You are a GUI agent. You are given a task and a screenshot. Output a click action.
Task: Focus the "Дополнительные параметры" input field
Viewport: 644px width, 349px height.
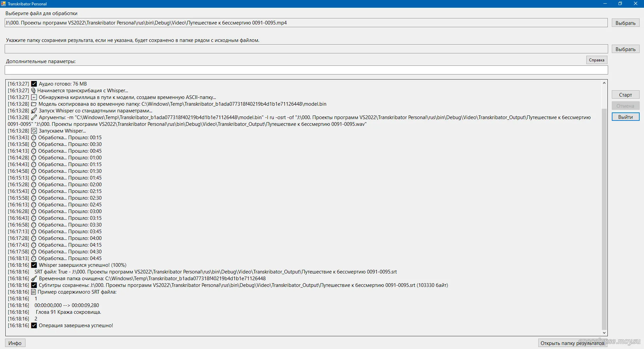306,70
